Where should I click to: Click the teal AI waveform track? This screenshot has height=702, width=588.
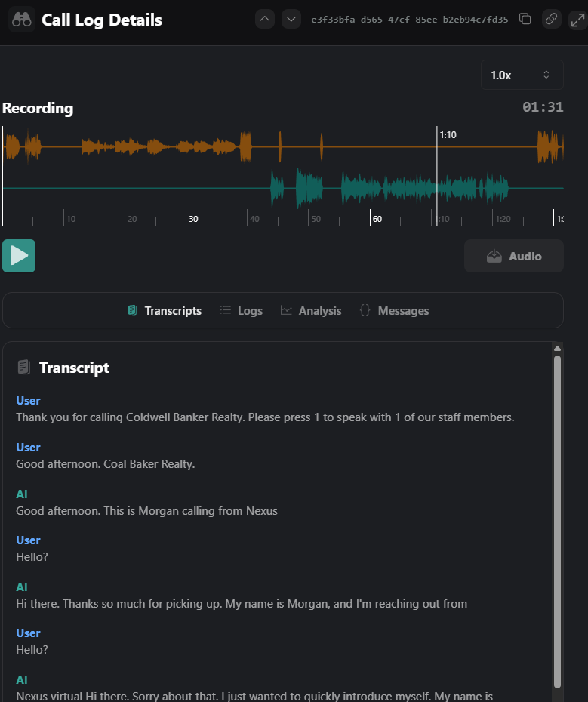283,188
